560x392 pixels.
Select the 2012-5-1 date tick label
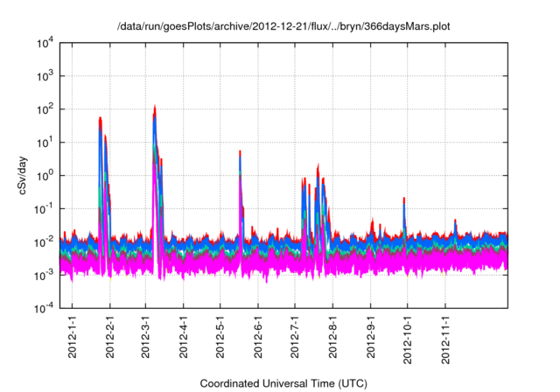(x=220, y=338)
